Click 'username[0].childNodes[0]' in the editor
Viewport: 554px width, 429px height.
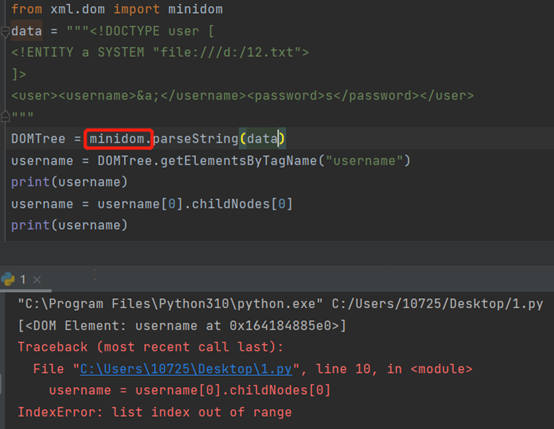pos(195,204)
